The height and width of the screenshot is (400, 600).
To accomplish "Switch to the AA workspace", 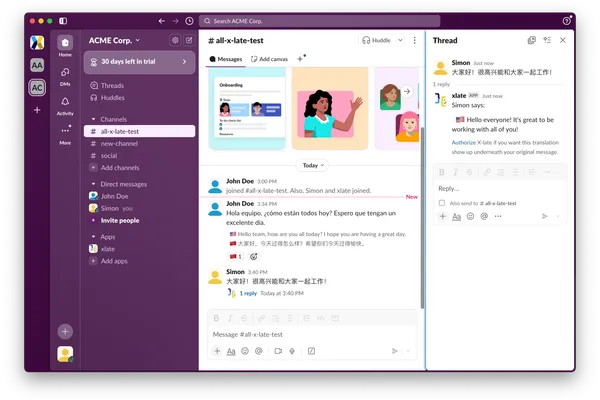I will coord(37,65).
